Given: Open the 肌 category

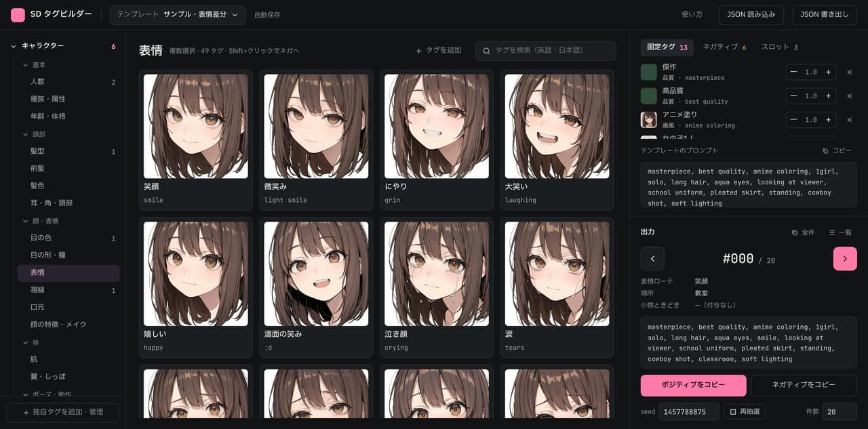Looking at the screenshot, I should click(x=68, y=359).
